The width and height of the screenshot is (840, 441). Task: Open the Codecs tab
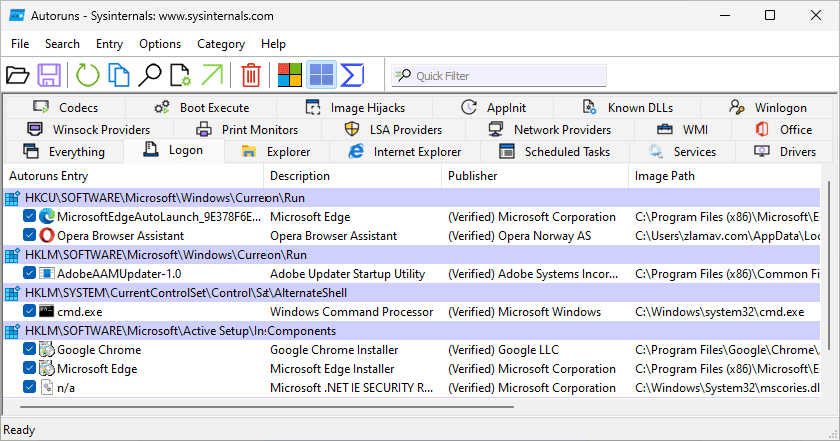(x=65, y=108)
